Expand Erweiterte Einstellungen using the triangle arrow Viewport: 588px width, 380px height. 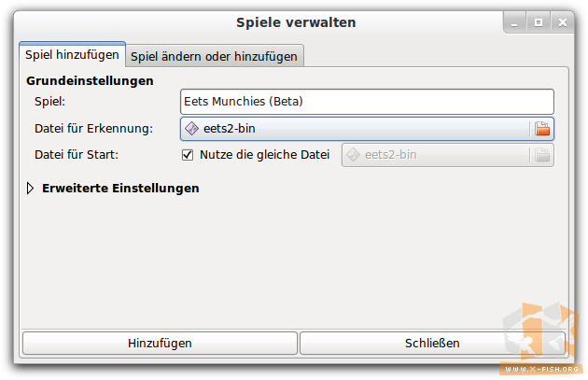coord(31,188)
